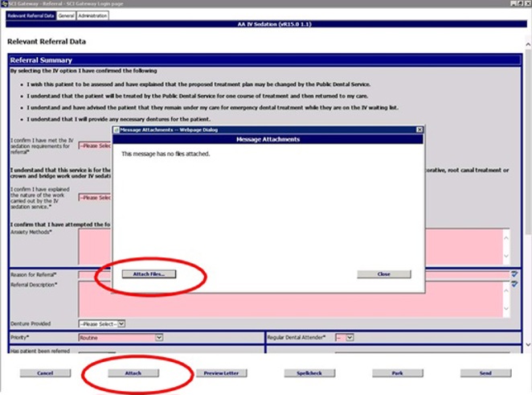Open the Denture Provided dropdown
The width and height of the screenshot is (532, 395).
tap(102, 324)
